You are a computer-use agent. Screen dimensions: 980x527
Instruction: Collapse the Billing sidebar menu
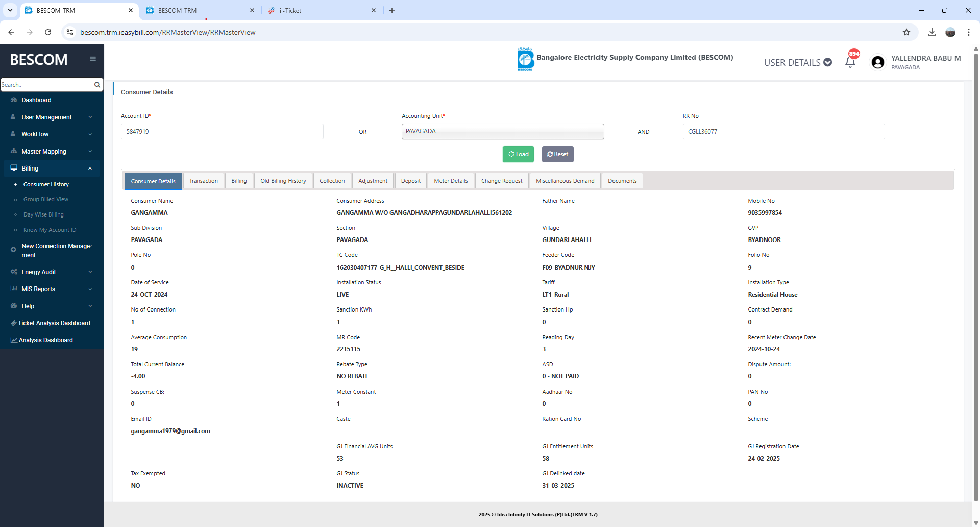(x=52, y=169)
